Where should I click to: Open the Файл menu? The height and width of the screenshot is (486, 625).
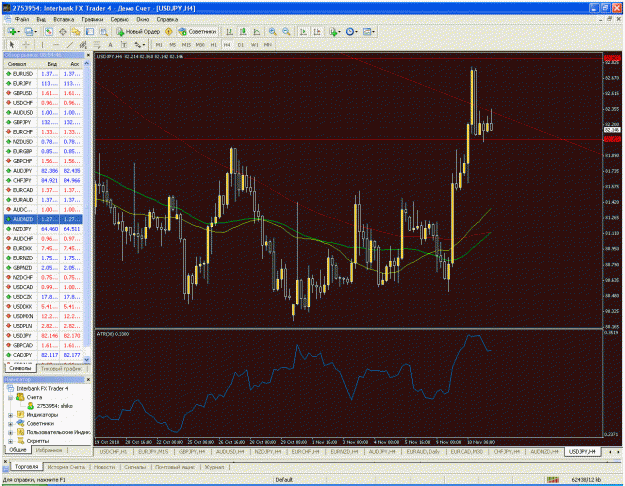[x=22, y=19]
